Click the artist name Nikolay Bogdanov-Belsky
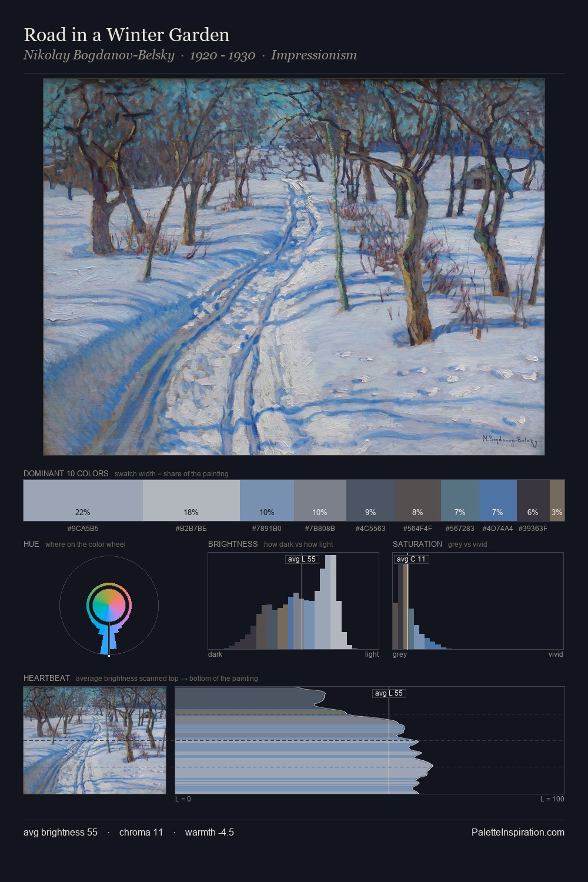Viewport: 588px width, 882px height. click(x=99, y=55)
